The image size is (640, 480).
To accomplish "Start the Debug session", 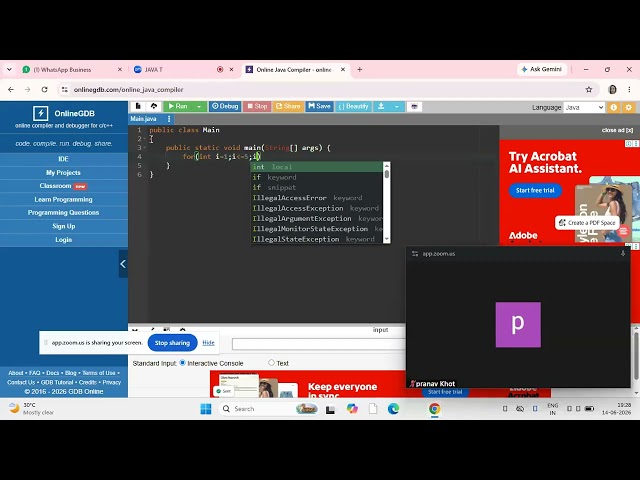I will [225, 106].
